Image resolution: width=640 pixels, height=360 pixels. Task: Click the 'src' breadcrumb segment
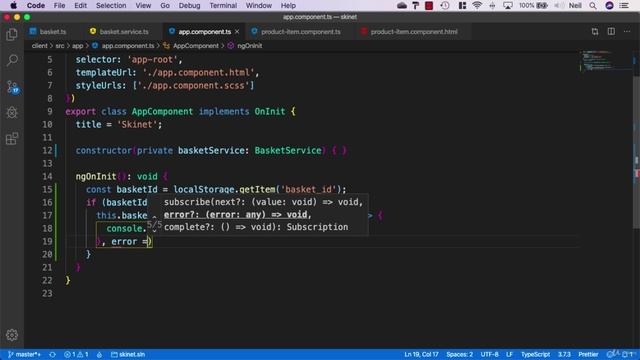60,46
